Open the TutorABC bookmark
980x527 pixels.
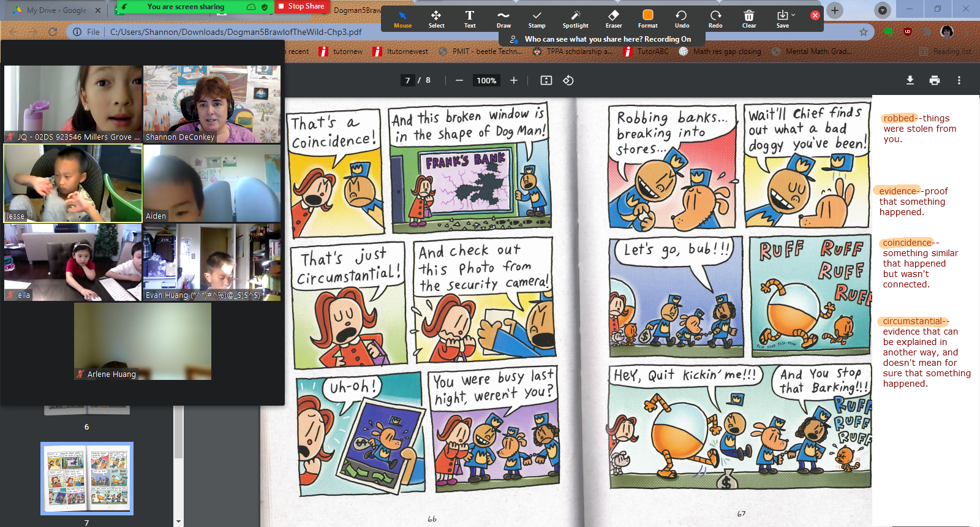646,51
